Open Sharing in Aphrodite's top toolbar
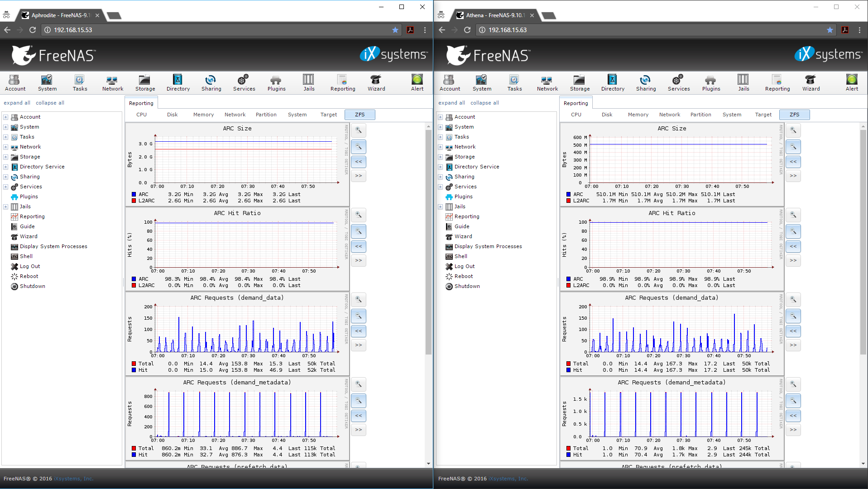868x489 pixels. click(211, 83)
